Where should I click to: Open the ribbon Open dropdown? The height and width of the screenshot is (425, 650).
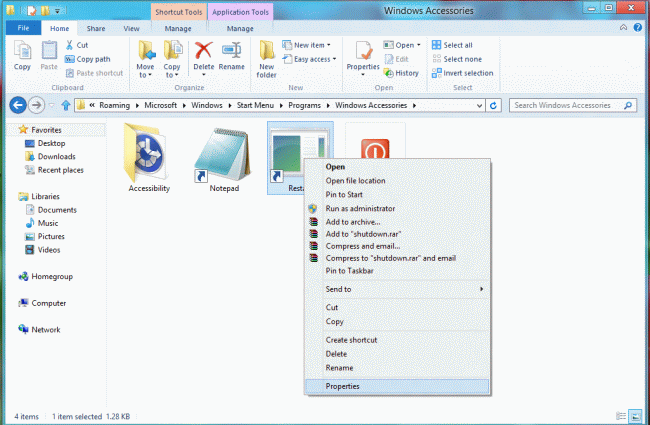click(x=402, y=45)
